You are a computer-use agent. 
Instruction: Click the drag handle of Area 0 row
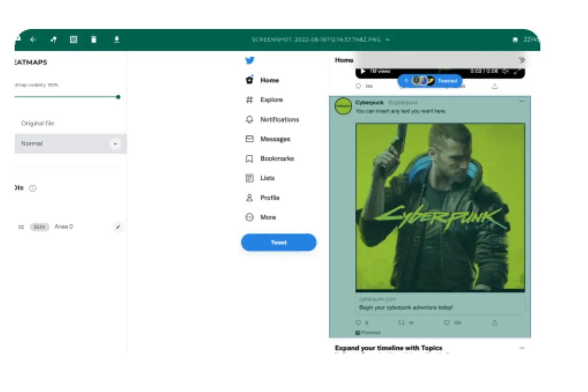coord(21,227)
